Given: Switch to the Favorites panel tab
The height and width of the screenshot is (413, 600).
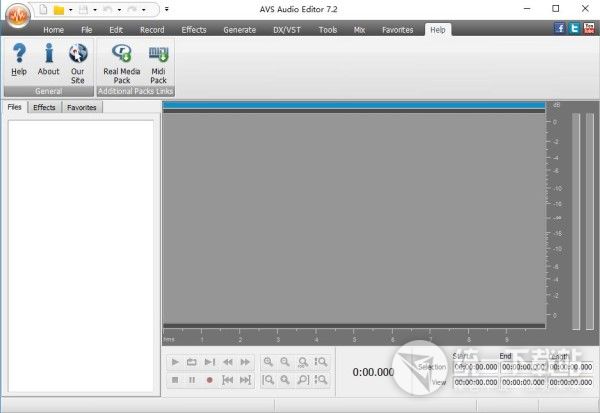Looking at the screenshot, I should point(82,108).
